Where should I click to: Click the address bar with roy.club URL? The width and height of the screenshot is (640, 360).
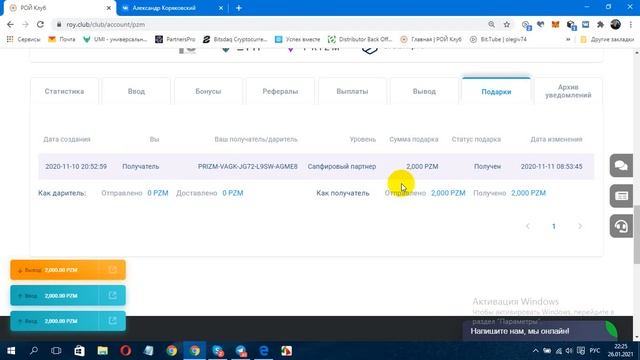(x=269, y=24)
